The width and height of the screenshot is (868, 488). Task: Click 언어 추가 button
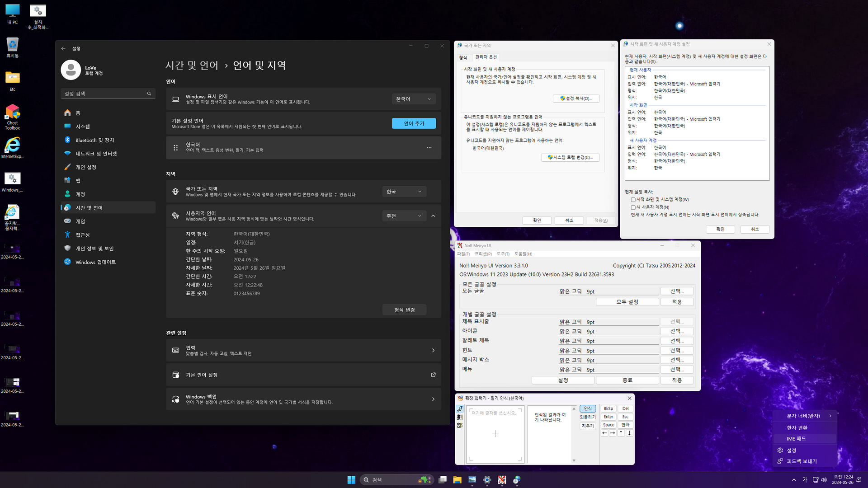click(x=414, y=123)
